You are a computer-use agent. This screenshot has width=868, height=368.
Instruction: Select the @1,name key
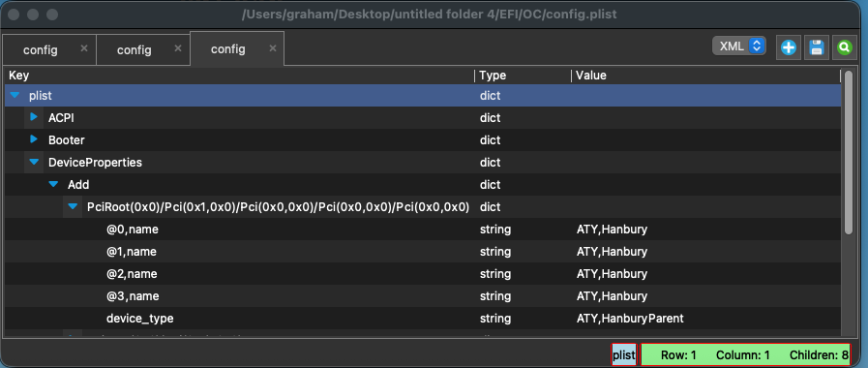pyautogui.click(x=132, y=252)
